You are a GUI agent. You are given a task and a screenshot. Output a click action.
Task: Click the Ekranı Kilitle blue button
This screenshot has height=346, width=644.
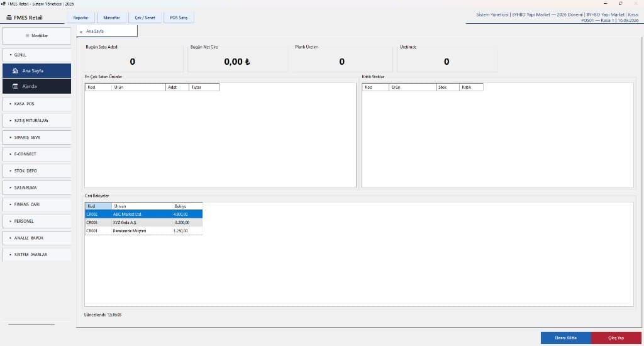566,338
